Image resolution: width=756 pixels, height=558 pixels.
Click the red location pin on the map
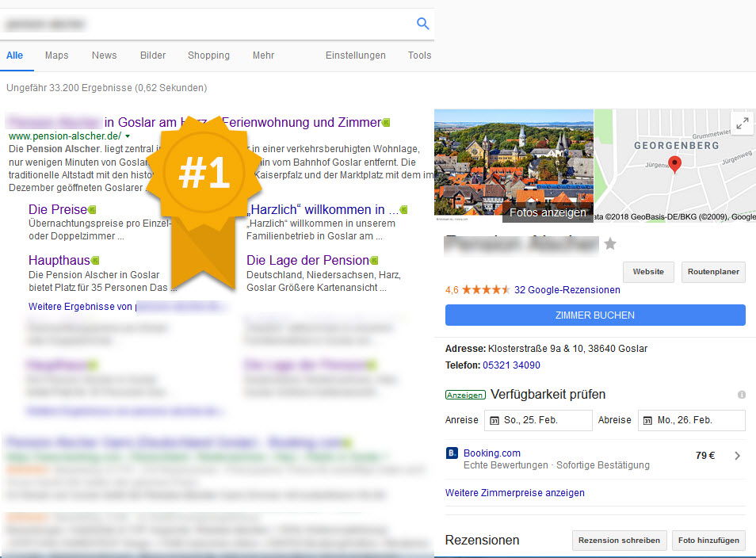(x=674, y=164)
